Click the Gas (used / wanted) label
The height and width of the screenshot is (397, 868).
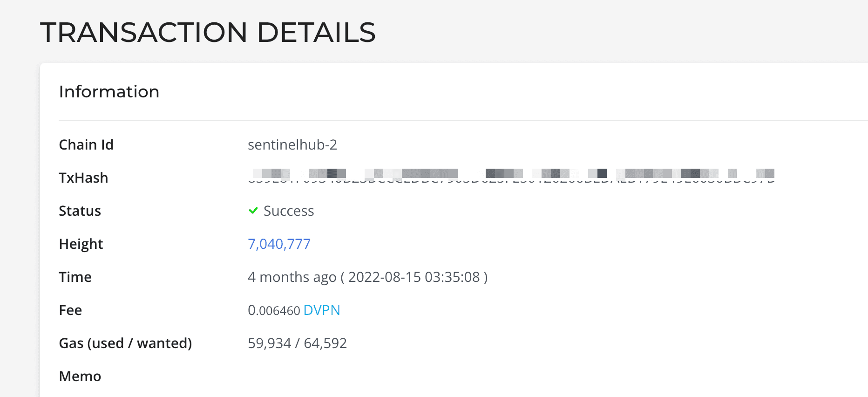tap(125, 343)
